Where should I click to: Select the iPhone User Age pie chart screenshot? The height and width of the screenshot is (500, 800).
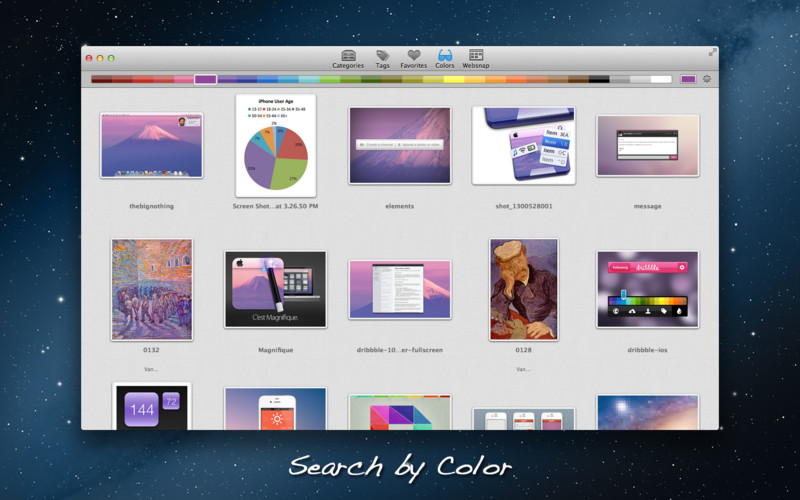(275, 146)
